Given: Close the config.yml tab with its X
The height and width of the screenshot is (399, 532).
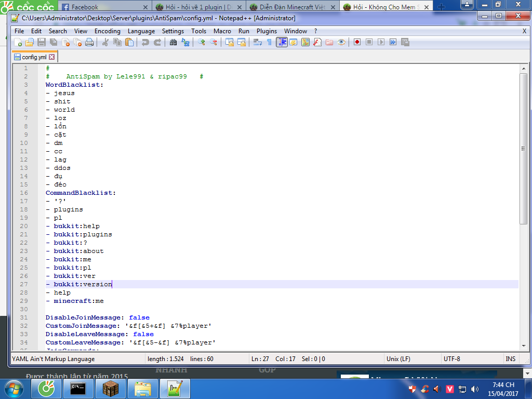Looking at the screenshot, I should (x=51, y=57).
